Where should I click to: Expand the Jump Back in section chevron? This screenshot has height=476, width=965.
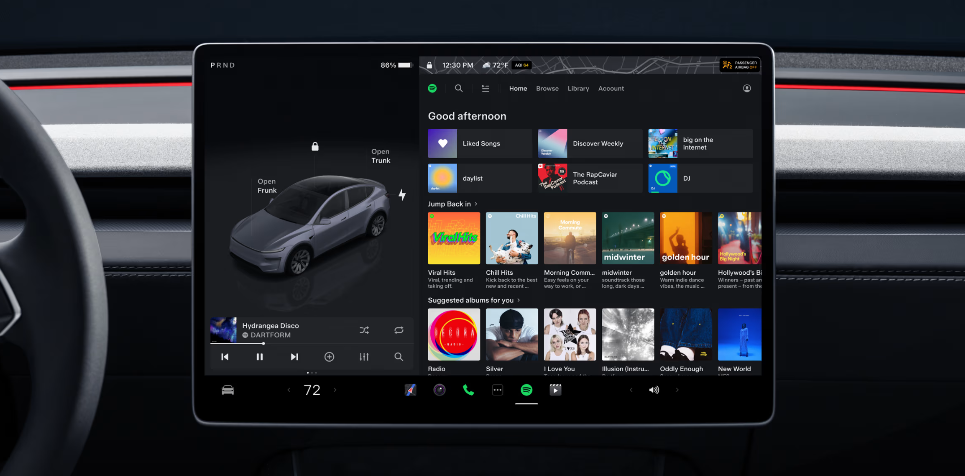coord(476,204)
